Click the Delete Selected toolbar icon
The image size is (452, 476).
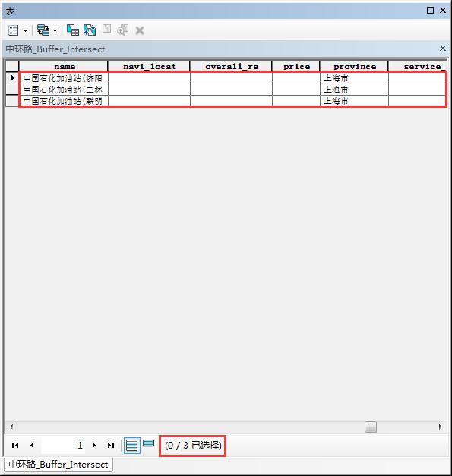(x=140, y=30)
